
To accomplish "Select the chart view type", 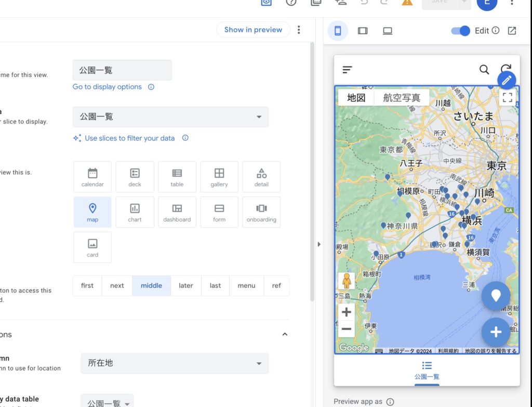I will 135,212.
